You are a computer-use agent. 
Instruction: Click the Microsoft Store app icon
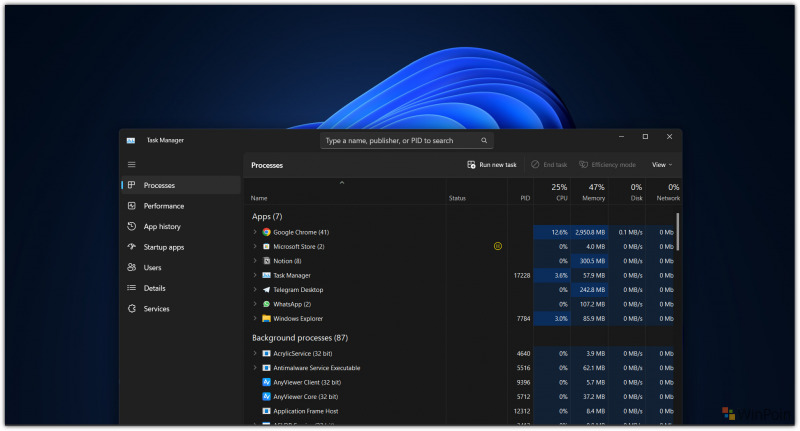point(266,246)
